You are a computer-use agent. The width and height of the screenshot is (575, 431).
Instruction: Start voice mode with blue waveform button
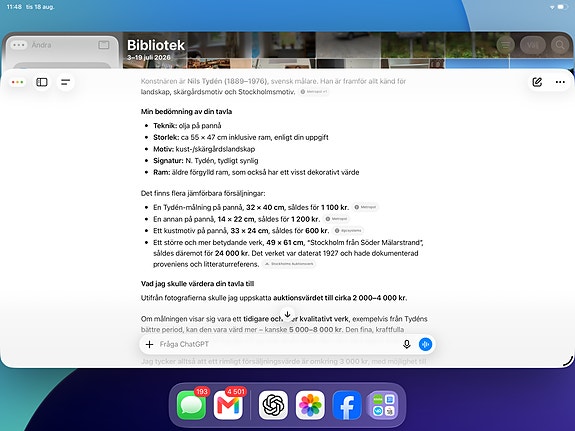425,344
